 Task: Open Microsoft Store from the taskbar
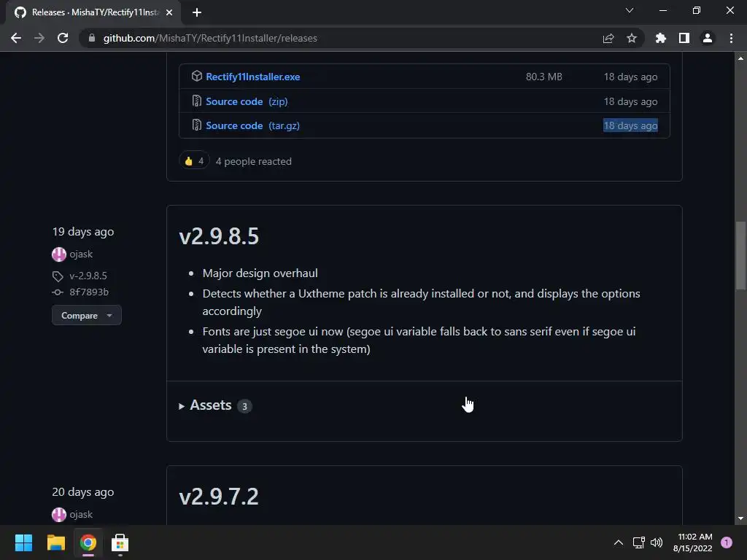point(120,542)
